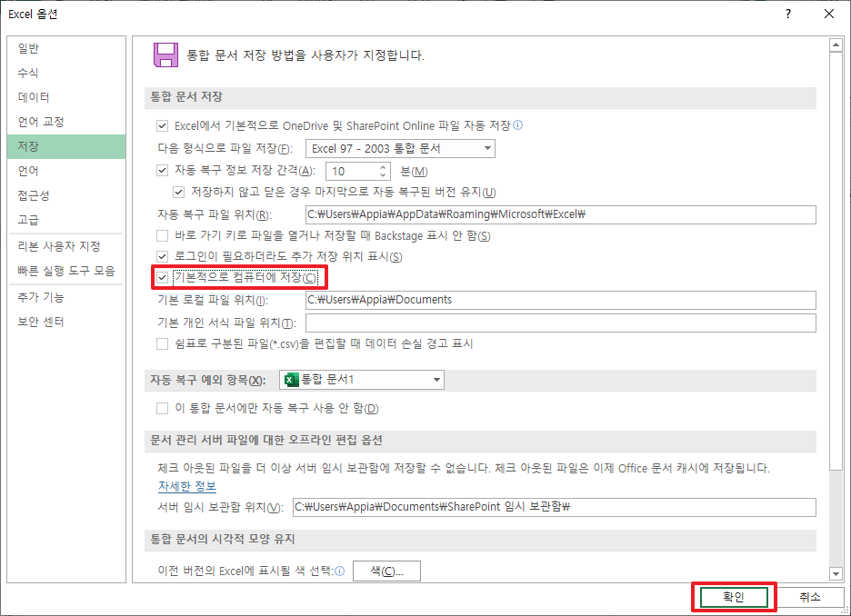This screenshot has height=616, width=851.
Task: Select the 일반 category
Action: (x=66, y=48)
